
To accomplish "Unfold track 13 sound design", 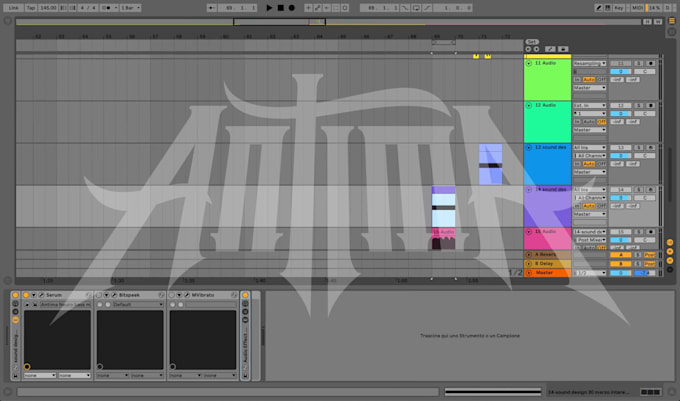I will 529,147.
